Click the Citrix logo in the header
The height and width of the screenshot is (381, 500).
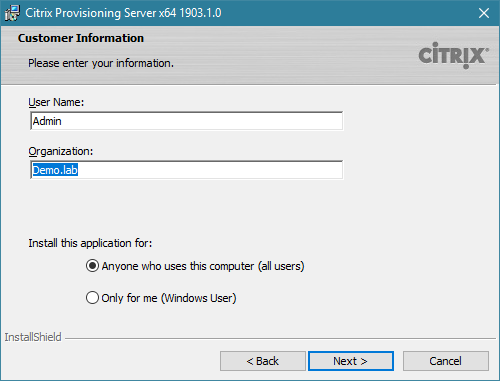[454, 55]
